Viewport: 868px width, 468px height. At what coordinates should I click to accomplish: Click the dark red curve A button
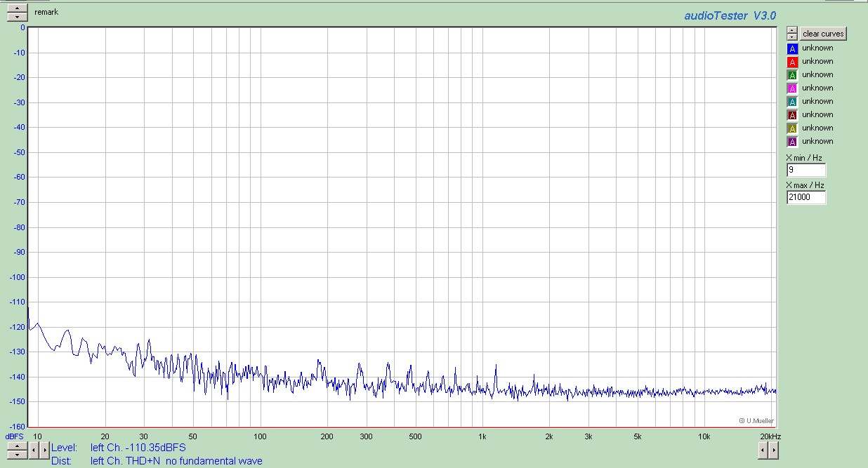tap(792, 115)
